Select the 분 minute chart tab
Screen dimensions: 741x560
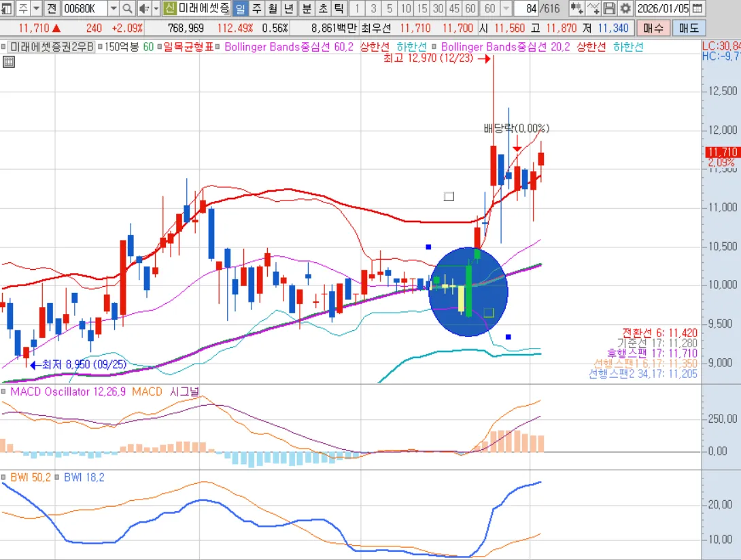coord(307,9)
